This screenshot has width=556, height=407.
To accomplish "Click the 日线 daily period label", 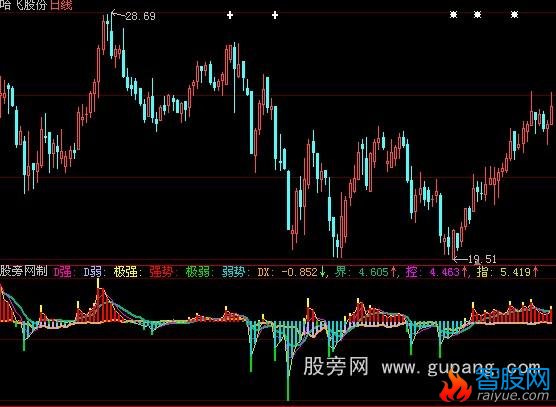I will [61, 5].
